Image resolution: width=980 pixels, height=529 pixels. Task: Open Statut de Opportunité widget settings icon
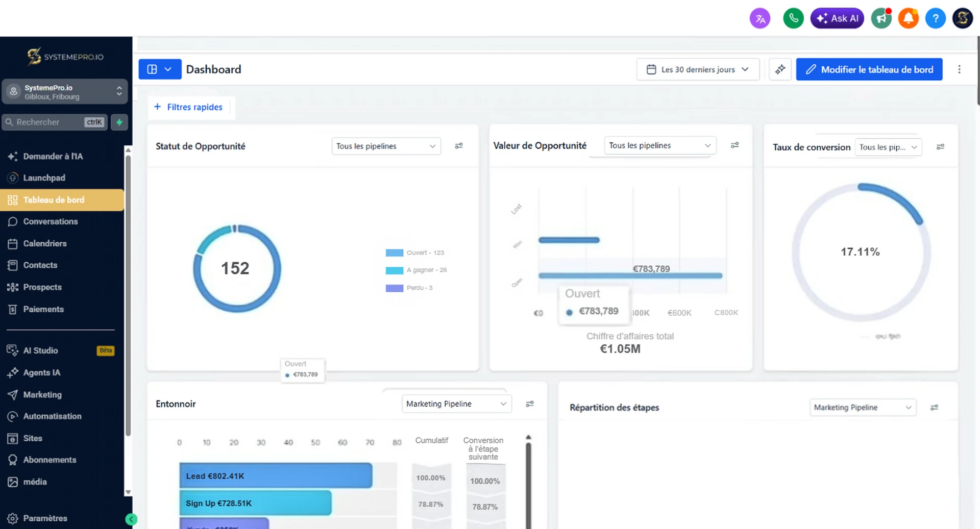459,146
